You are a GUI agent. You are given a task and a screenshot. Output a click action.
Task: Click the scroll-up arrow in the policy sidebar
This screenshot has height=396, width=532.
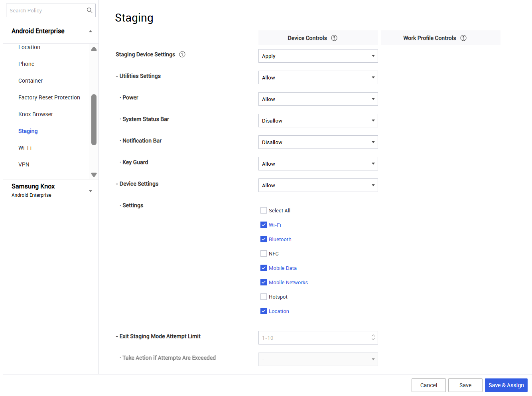[x=94, y=48]
